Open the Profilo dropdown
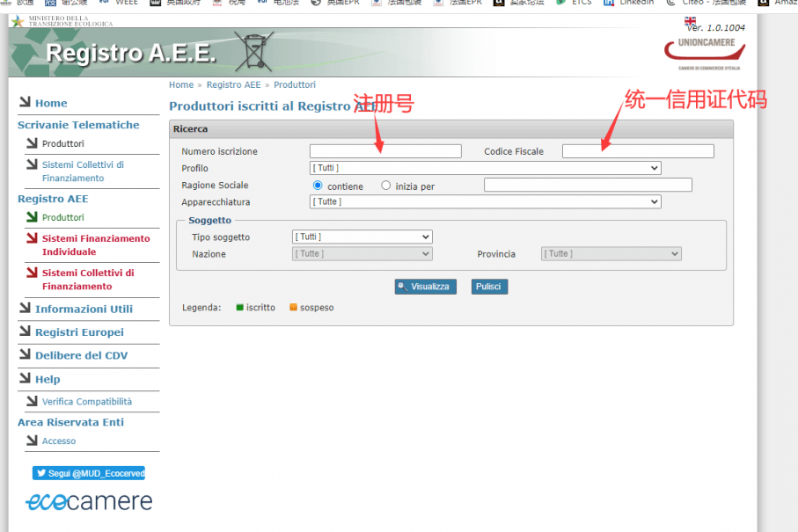This screenshot has width=798, height=532. [x=485, y=168]
